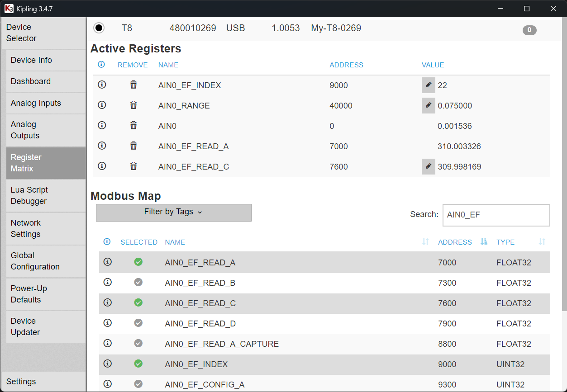
Task: Switch to the Dashboard tab
Action: (46, 81)
